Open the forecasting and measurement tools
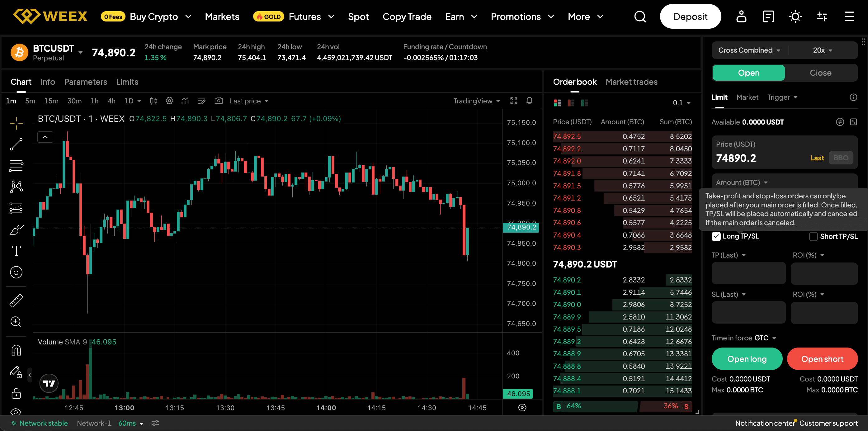The image size is (868, 431). click(16, 208)
